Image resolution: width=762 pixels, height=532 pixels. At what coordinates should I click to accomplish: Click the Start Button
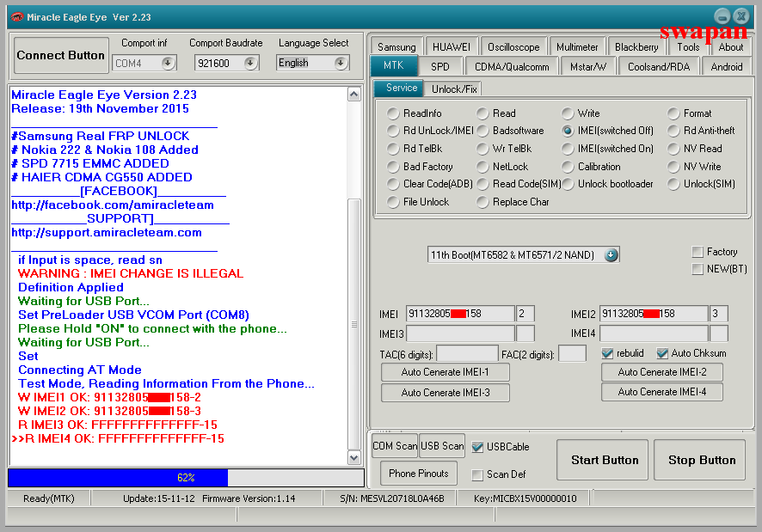tap(603, 460)
